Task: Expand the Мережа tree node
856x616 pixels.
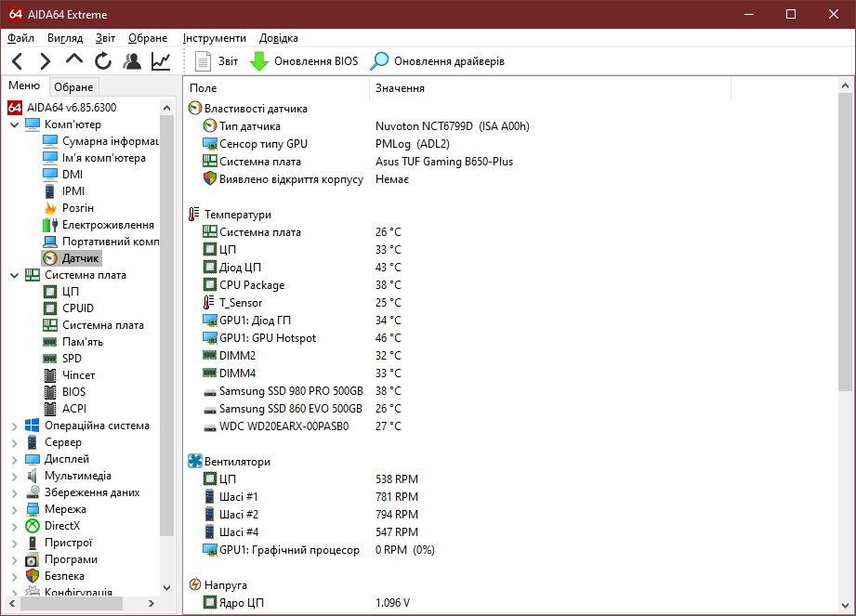Action: (15, 509)
